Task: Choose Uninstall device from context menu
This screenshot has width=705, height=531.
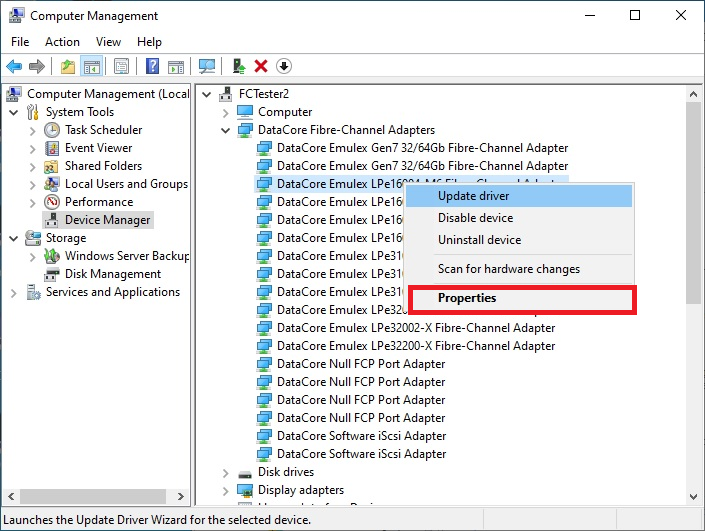Action: [479, 240]
